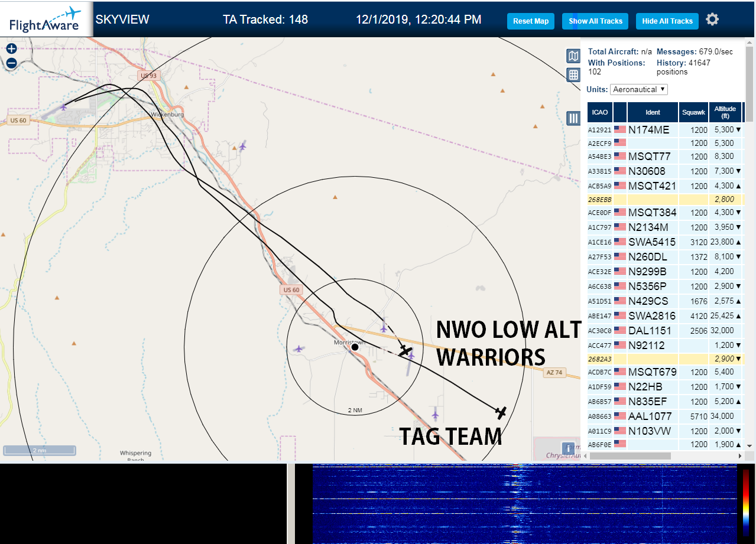Click squawk value 3120
The image size is (756, 544).
tap(699, 242)
